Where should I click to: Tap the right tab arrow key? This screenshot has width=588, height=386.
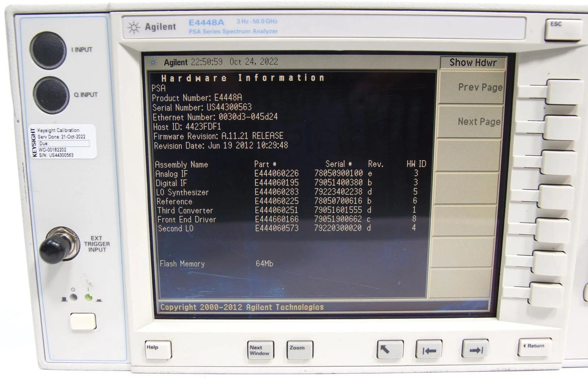coord(475,349)
